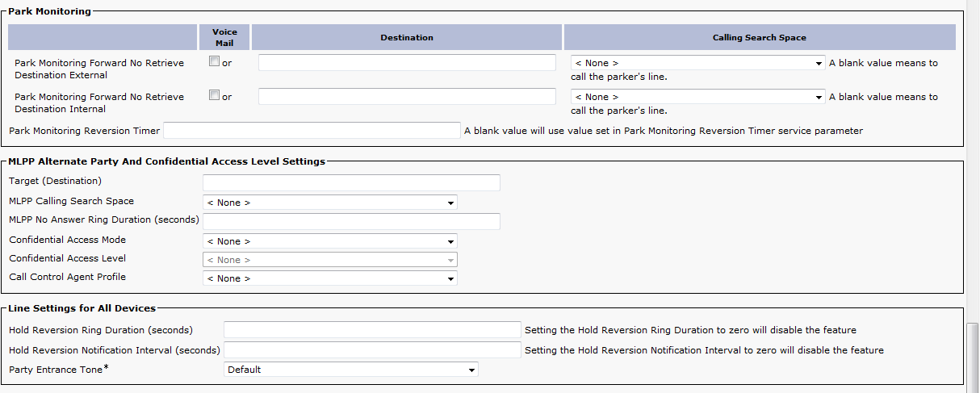Screen dimensions: 980x393
Task: Click the Calling Search Space column header
Action: 759,37
